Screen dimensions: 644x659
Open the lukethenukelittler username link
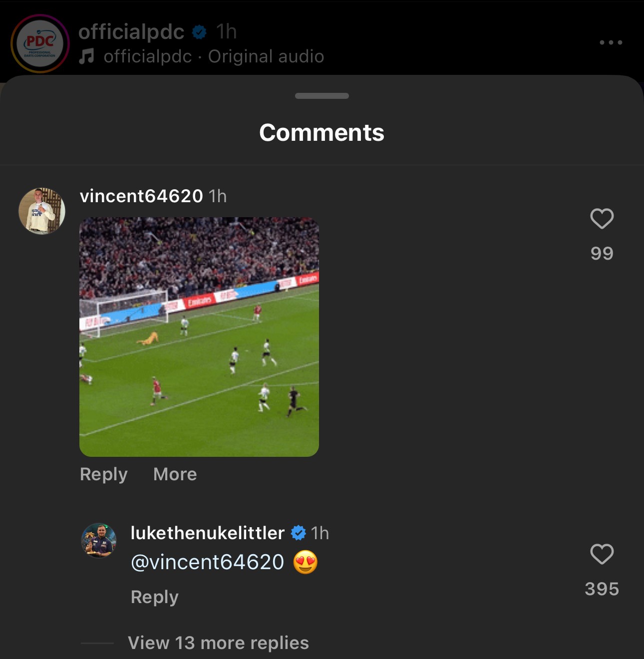(208, 533)
